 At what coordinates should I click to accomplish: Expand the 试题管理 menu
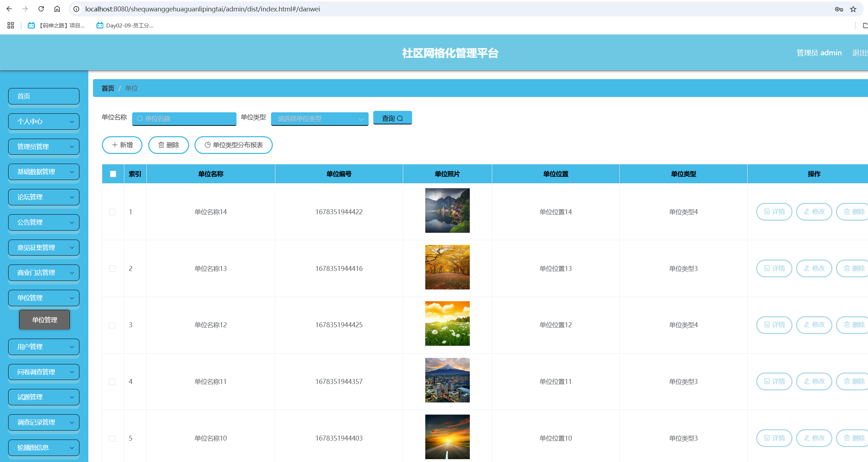tap(44, 397)
